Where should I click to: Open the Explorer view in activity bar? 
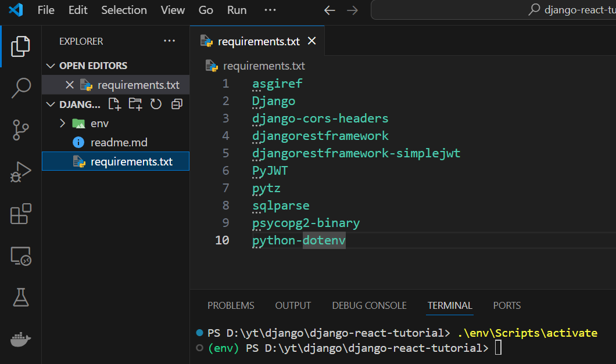point(20,46)
